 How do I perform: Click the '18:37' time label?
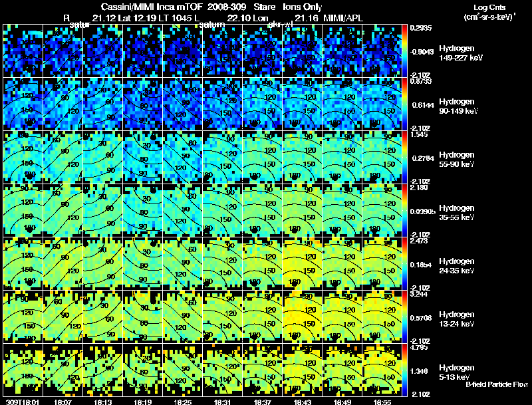point(263,402)
